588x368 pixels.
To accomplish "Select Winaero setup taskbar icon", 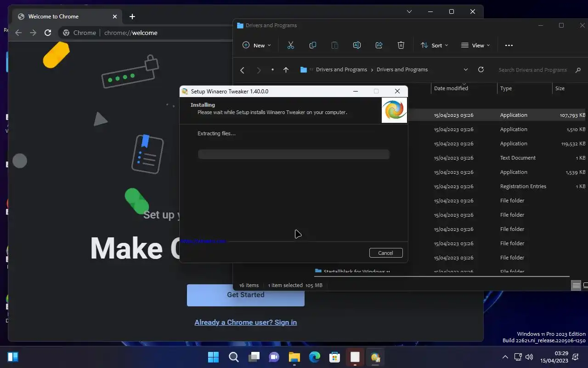I will 375,357.
